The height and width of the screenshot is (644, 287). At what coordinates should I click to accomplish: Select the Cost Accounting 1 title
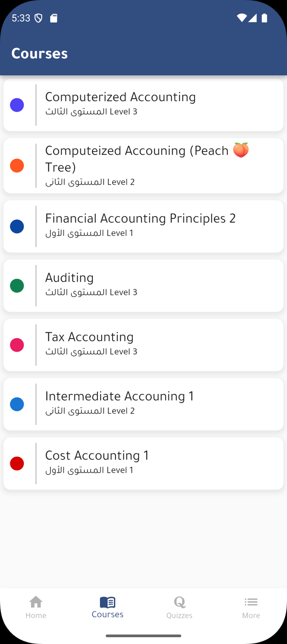pos(97,456)
